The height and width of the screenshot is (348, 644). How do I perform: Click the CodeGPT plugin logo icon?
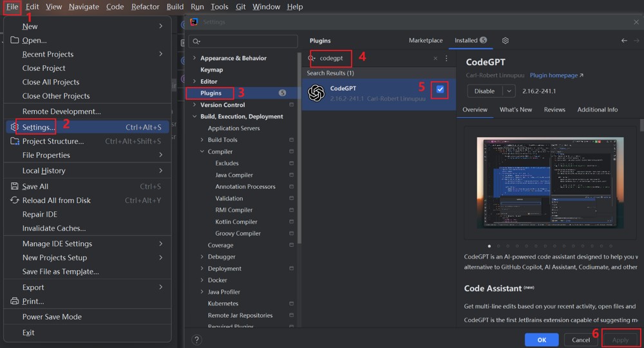(316, 93)
